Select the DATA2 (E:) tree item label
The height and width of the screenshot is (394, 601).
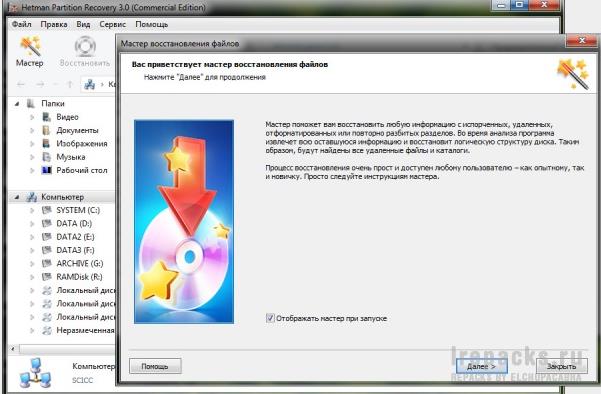click(x=75, y=237)
